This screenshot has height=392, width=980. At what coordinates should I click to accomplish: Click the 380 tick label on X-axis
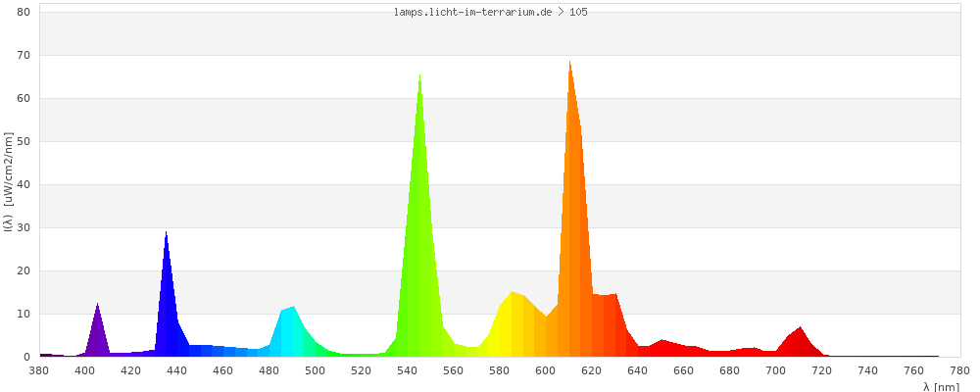pos(39,369)
